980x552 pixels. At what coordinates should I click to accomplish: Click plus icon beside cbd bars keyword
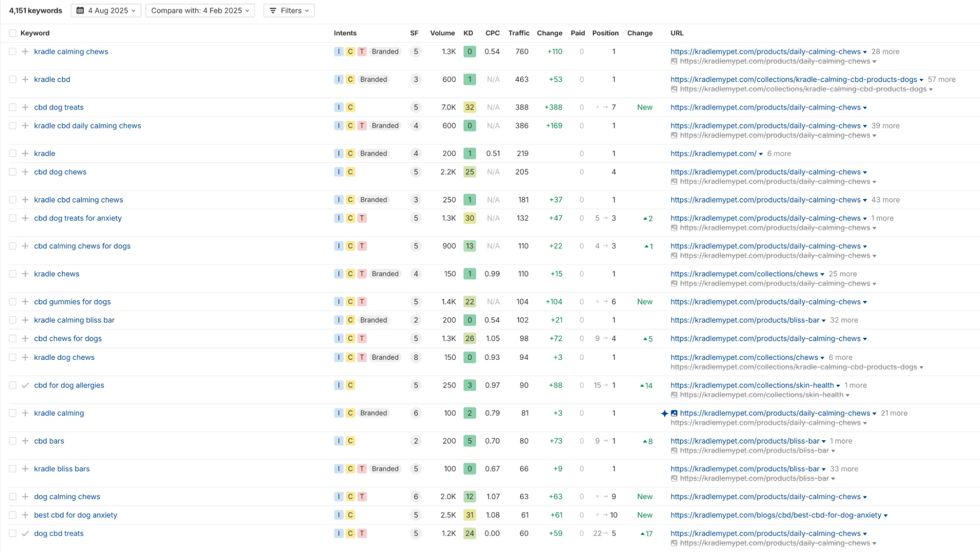25,441
